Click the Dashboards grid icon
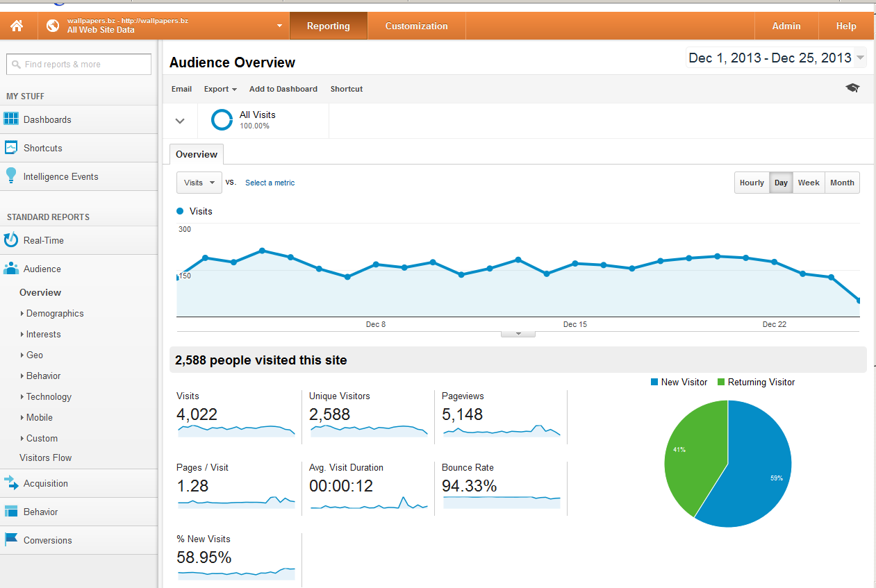The height and width of the screenshot is (588, 876). click(x=11, y=119)
